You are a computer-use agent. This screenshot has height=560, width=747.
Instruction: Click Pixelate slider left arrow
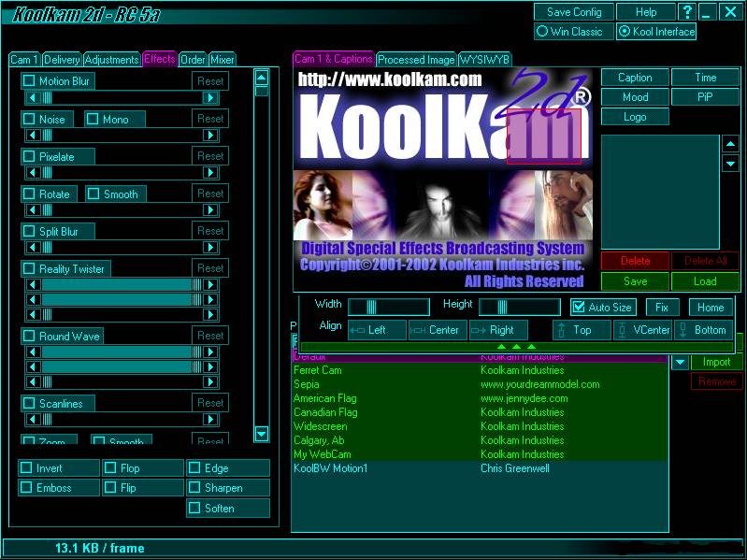[x=33, y=172]
